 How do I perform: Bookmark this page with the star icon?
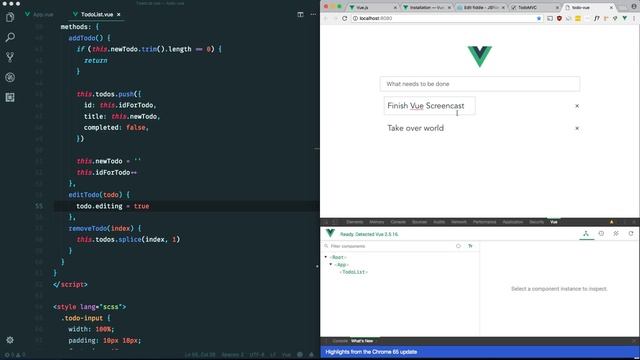(x=539, y=18)
